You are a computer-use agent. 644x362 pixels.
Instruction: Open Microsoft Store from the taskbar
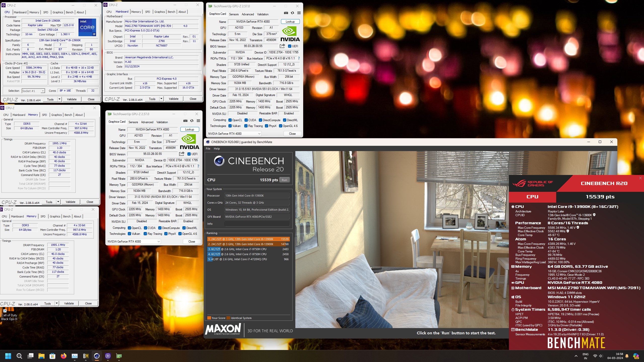click(x=52, y=356)
